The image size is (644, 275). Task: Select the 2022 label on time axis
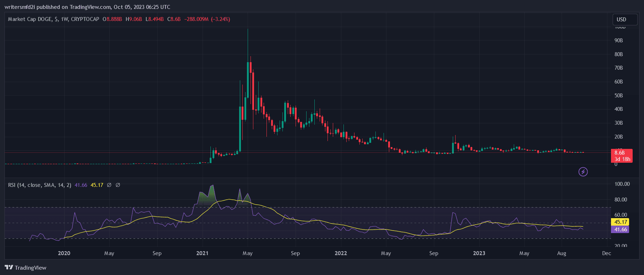(341, 253)
